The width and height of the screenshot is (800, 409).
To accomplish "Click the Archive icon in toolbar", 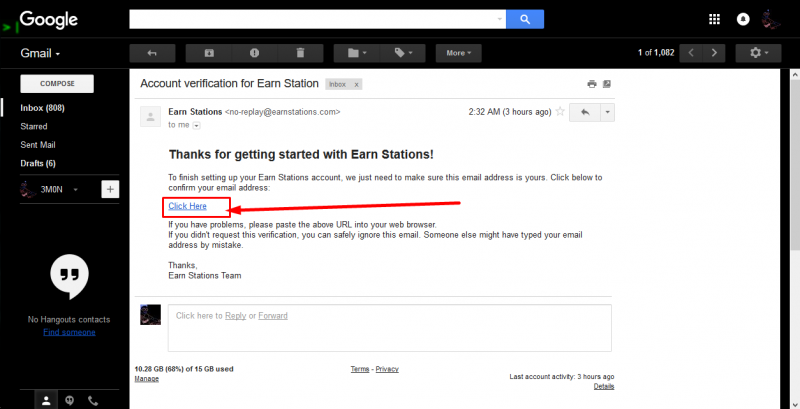I will 209,52.
